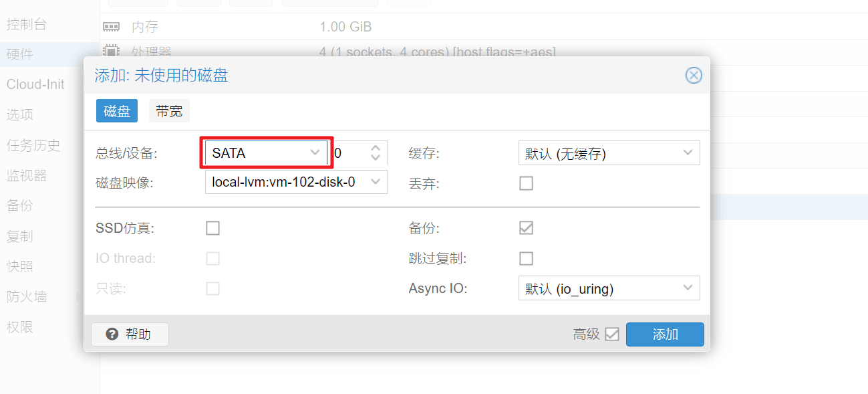This screenshot has width=868, height=394.
Task: Open 任务历史 in the sidebar
Action: pos(33,145)
